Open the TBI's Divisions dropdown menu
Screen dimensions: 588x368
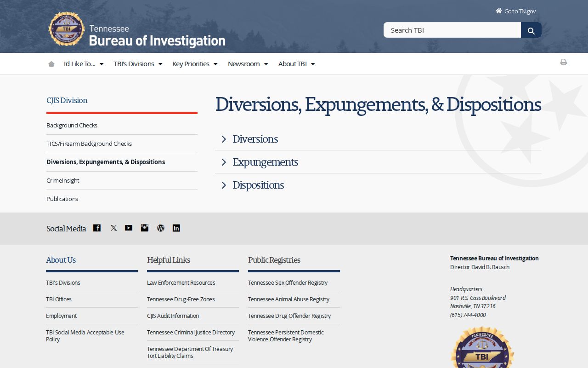(138, 64)
